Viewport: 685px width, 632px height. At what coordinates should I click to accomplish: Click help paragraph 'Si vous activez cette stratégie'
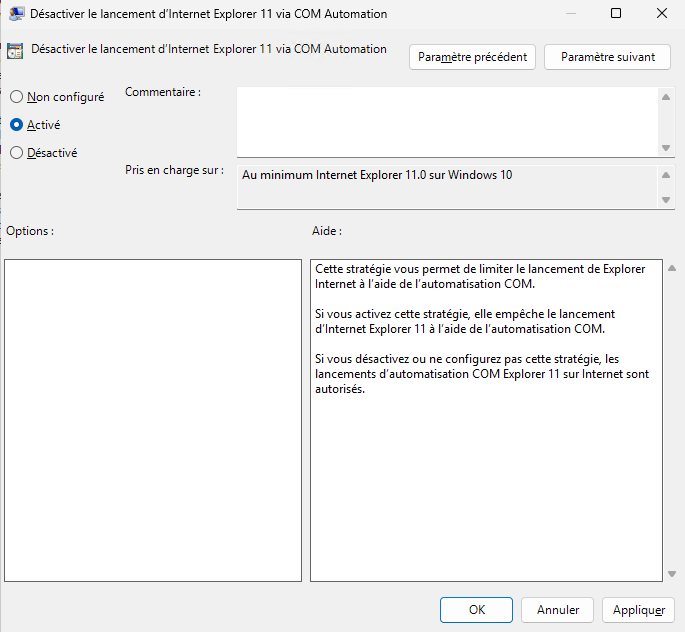465,321
